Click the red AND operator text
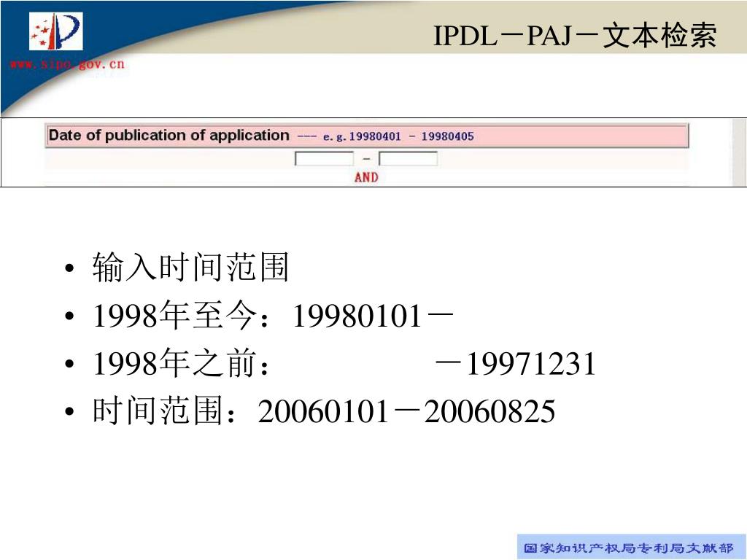Image resolution: width=747 pixels, height=560 pixels. [366, 177]
